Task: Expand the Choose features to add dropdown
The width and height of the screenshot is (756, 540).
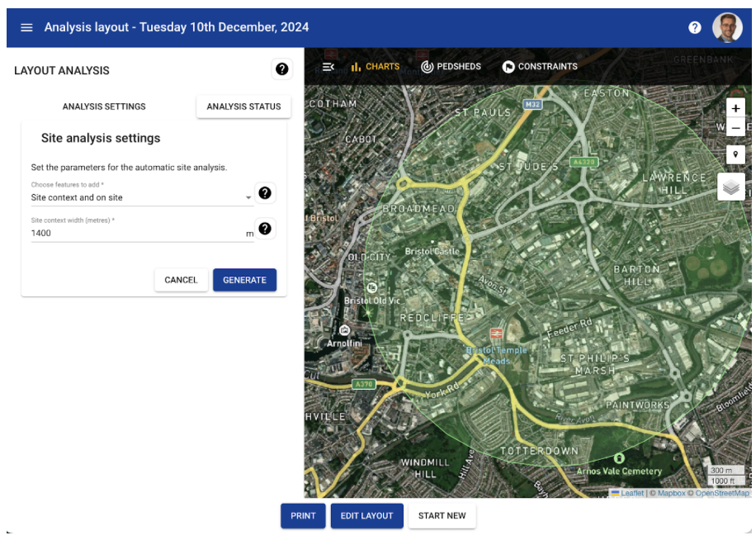Action: click(x=142, y=197)
